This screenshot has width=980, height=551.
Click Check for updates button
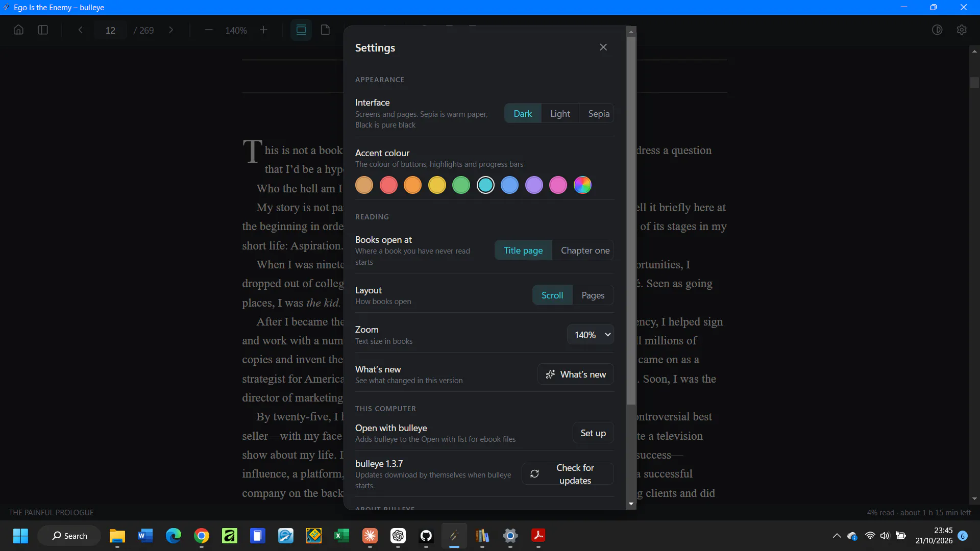click(x=568, y=474)
